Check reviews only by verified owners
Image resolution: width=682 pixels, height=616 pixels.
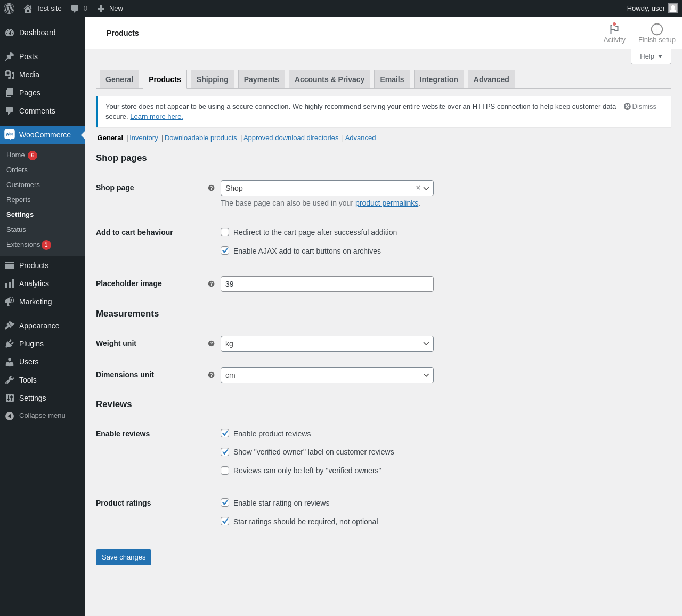[x=225, y=471]
